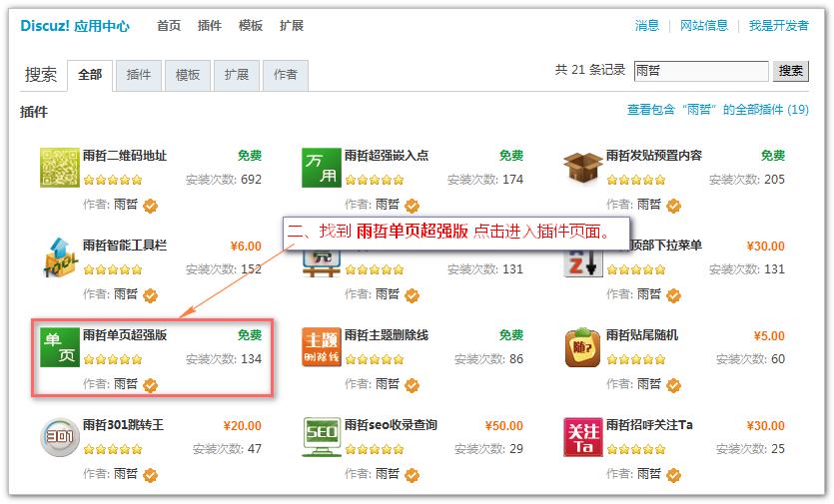Click the ¥50.00 price of 雨哲seo收录查询
Viewport: 834px width, 504px height.
pos(503,426)
